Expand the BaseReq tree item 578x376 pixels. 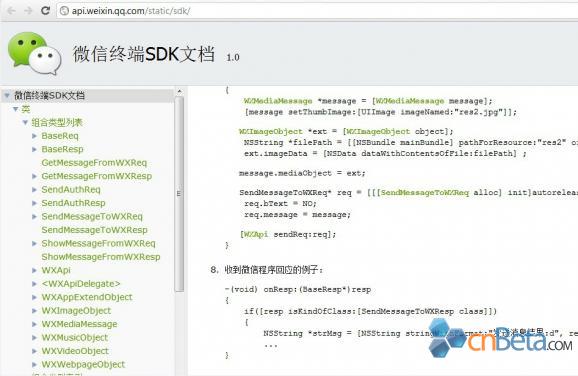pos(34,136)
